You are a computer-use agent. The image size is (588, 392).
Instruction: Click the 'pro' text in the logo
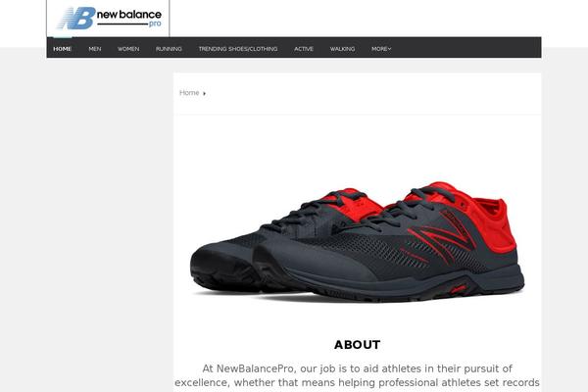point(155,24)
